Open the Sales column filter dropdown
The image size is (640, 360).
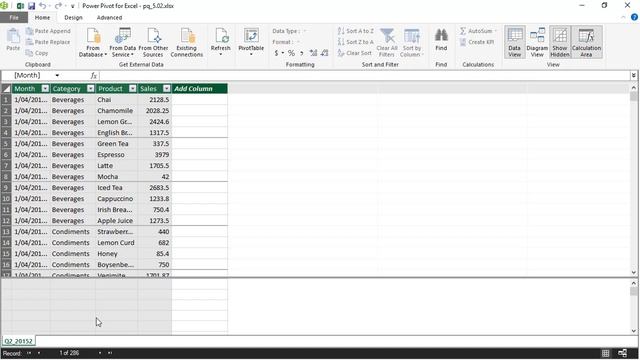[x=167, y=89]
